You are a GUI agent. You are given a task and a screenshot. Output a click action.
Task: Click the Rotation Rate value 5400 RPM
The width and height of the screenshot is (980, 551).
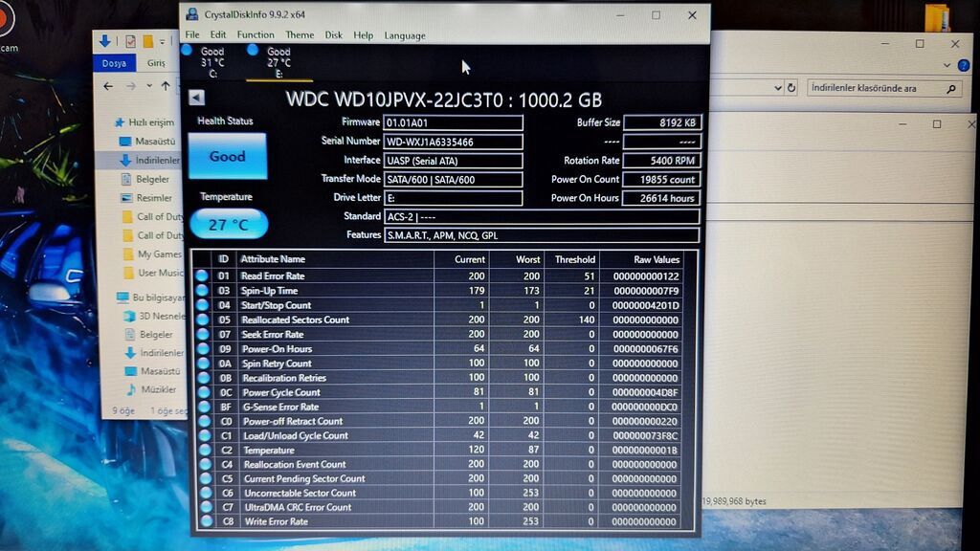pos(662,161)
